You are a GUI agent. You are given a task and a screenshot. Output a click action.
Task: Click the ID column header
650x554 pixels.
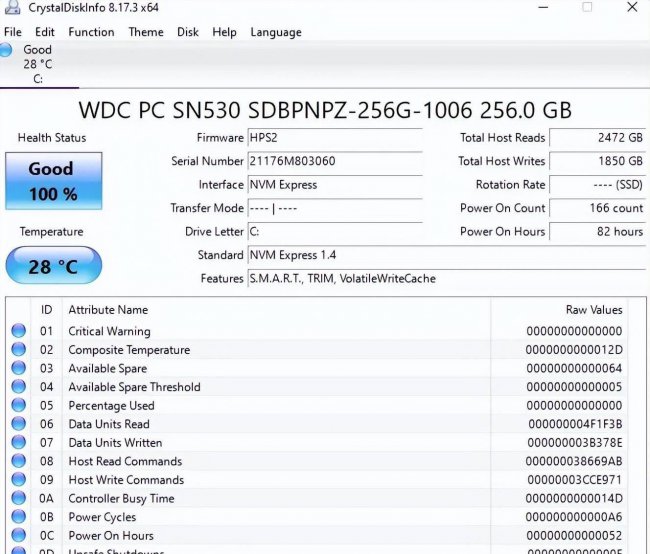pos(46,310)
